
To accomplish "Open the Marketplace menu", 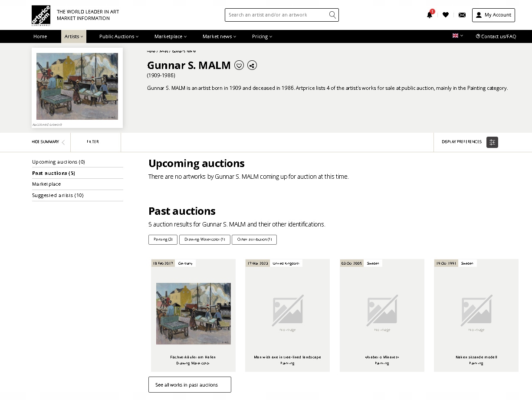I will click(x=171, y=36).
